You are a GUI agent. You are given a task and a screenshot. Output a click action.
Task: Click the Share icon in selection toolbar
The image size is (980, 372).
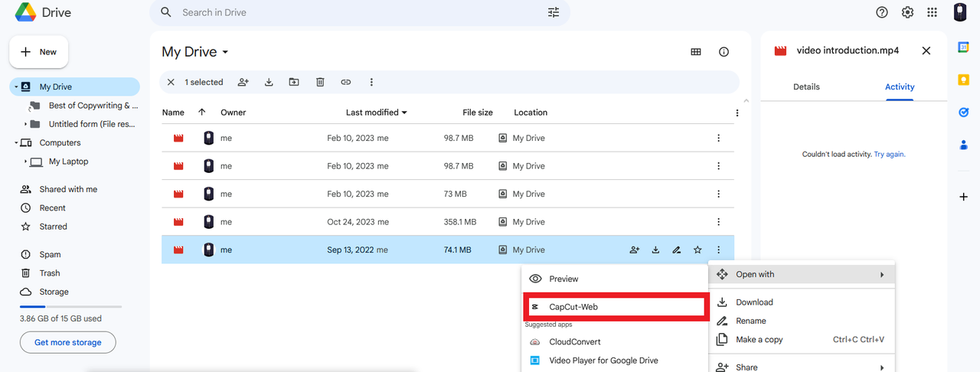point(243,82)
